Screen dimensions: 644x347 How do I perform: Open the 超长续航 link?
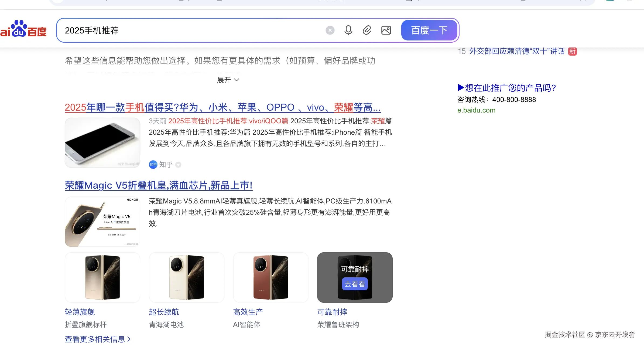(164, 312)
